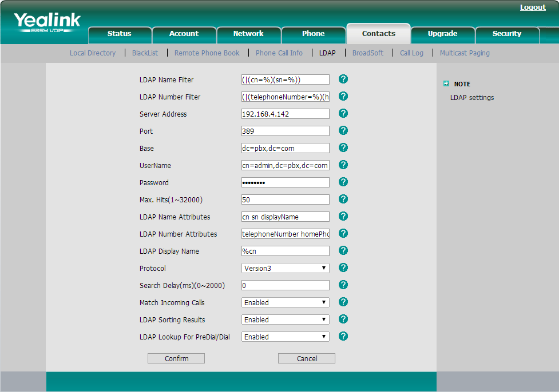This screenshot has height=392, width=559.
Task: Click help icon next to Server Address
Action: click(343, 113)
